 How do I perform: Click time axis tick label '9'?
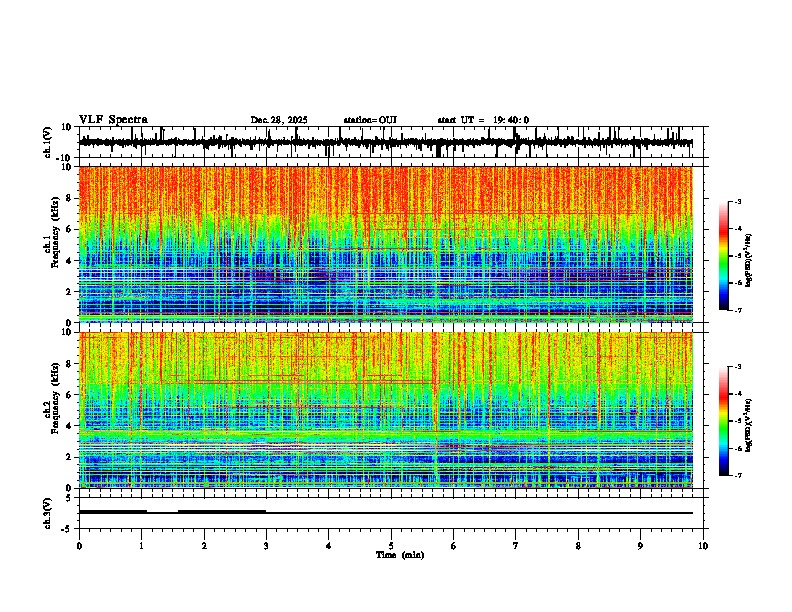coord(640,546)
